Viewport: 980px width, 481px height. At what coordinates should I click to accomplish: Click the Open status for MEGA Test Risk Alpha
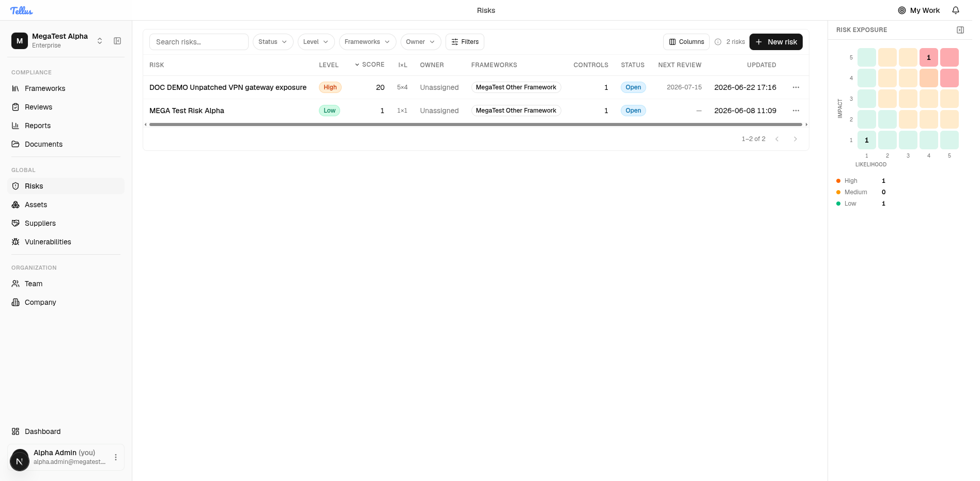tap(633, 111)
